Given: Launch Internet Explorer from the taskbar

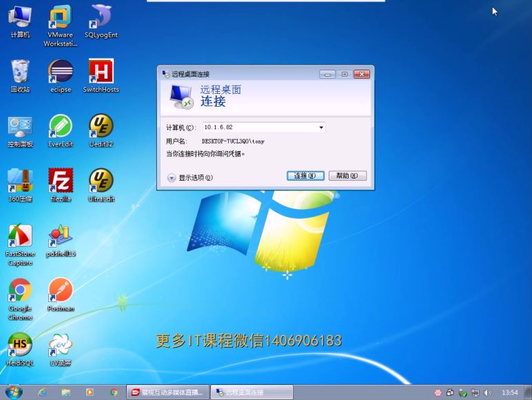Looking at the screenshot, I should (x=42, y=392).
